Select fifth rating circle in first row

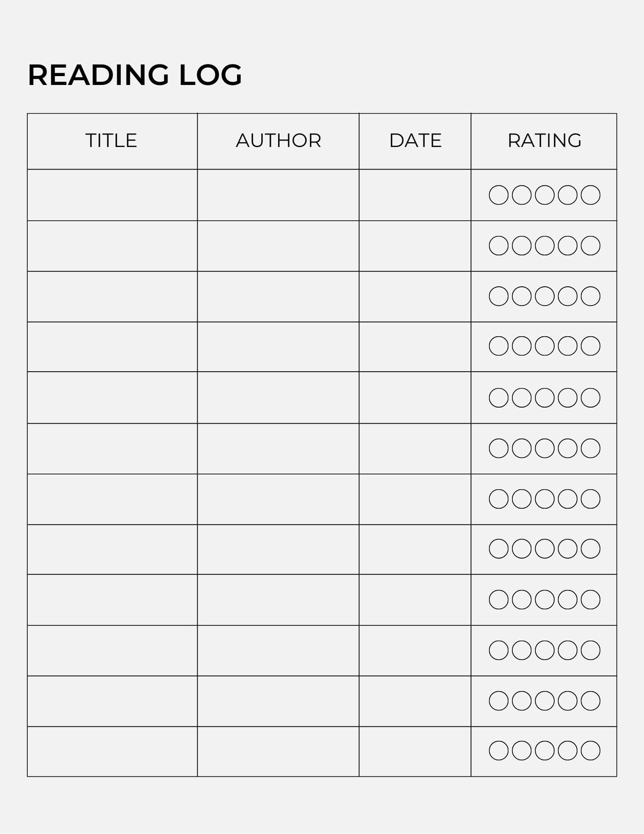[590, 195]
